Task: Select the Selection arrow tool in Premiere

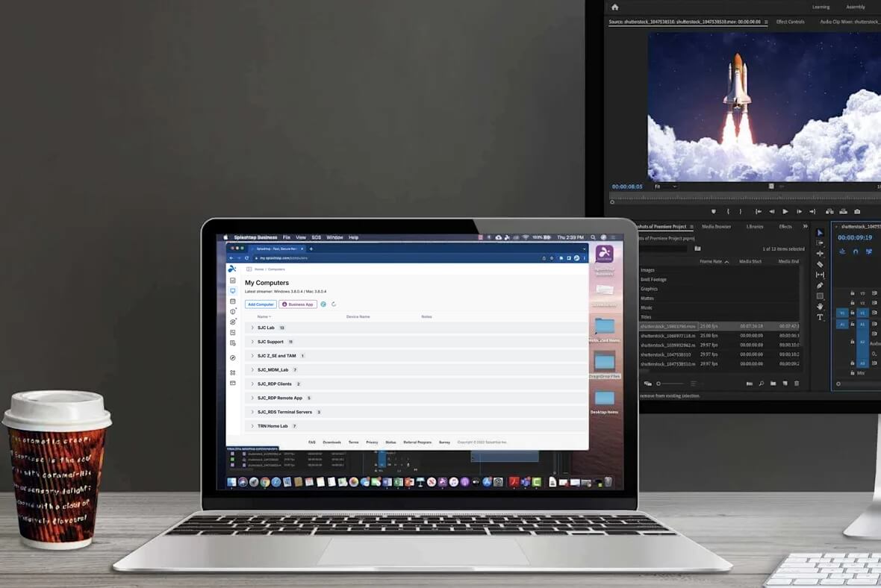Action: pos(820,233)
